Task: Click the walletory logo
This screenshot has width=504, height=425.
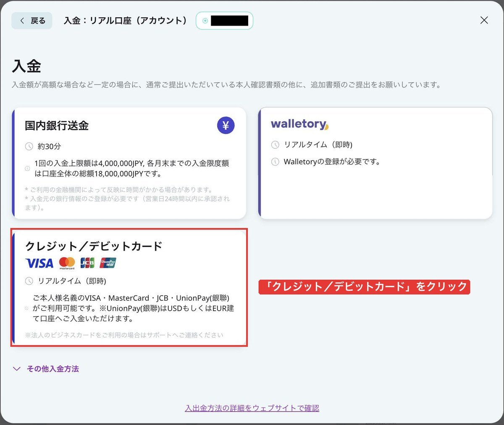Action: pyautogui.click(x=299, y=124)
